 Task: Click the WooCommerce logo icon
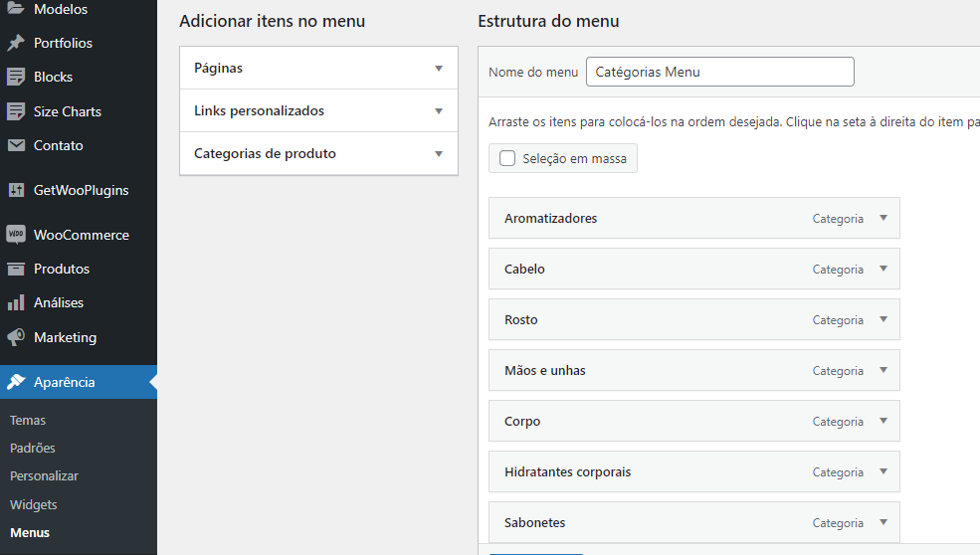click(16, 235)
